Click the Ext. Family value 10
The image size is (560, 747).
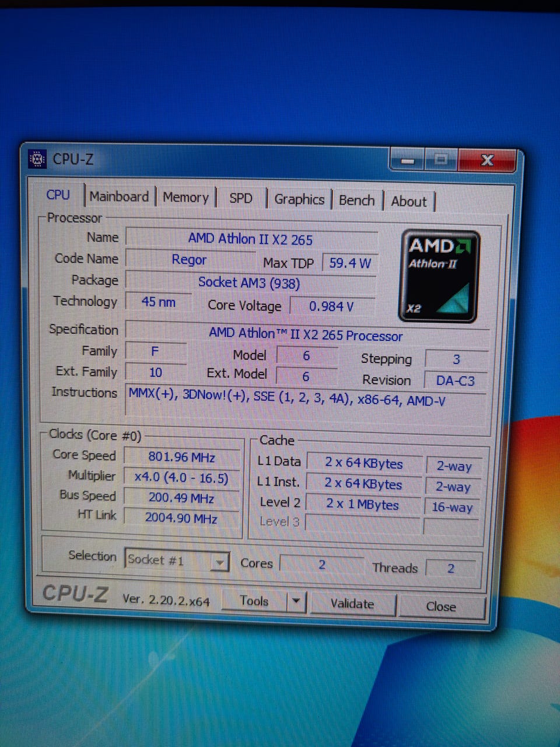tap(155, 372)
